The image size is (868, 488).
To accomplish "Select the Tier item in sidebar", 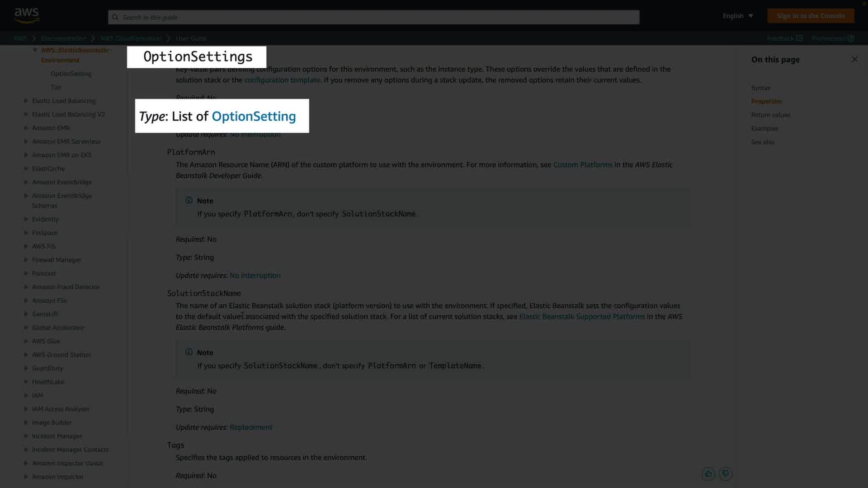I will [x=56, y=87].
